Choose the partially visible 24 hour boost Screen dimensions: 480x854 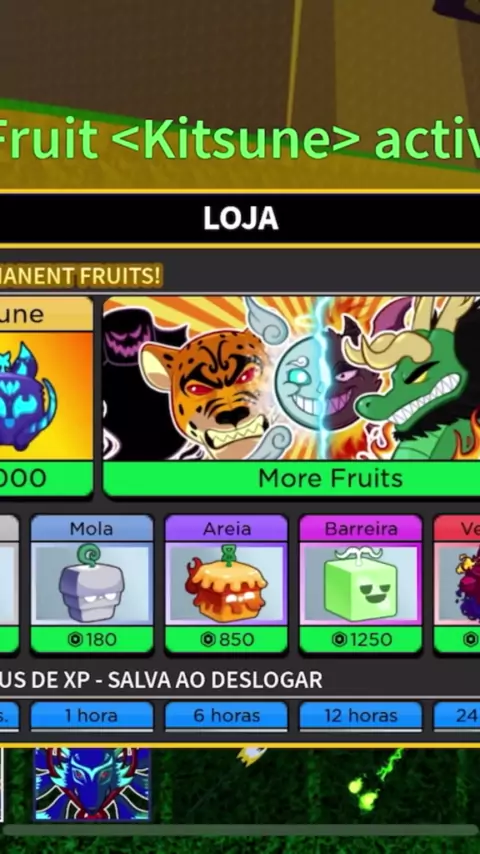[457, 716]
